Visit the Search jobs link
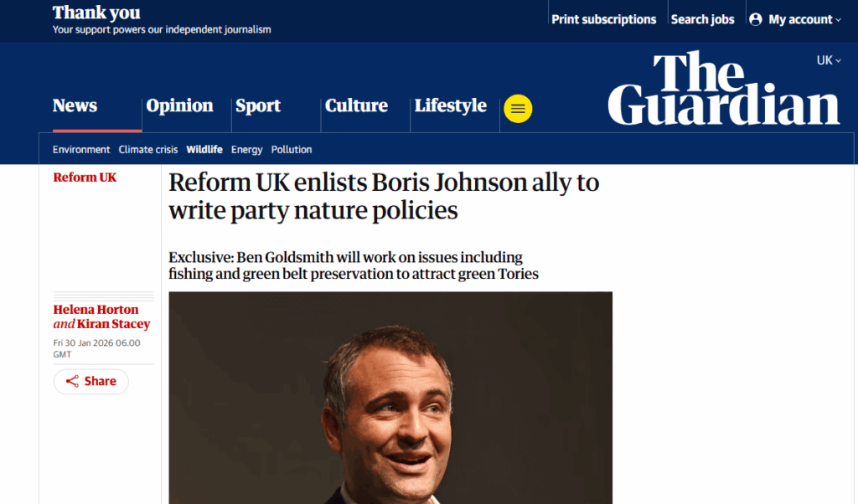This screenshot has width=858, height=504. pyautogui.click(x=702, y=19)
